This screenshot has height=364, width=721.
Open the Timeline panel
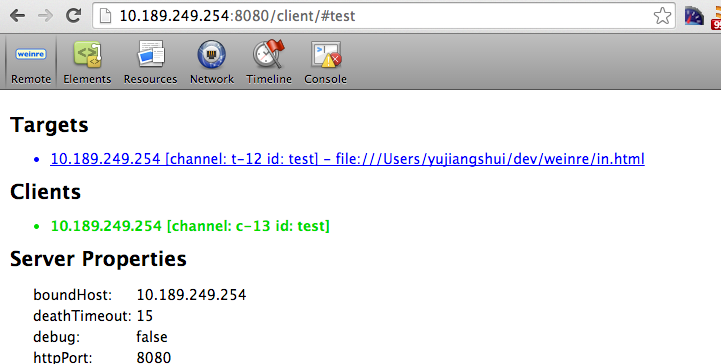click(x=269, y=63)
